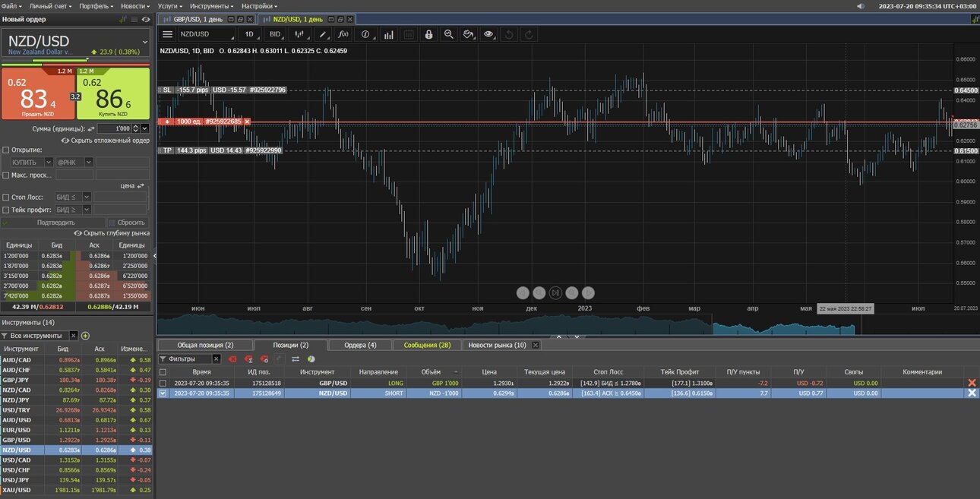Viewport: 980px width, 499px height.
Task: Open the 1D timeframe dropdown
Action: [249, 34]
